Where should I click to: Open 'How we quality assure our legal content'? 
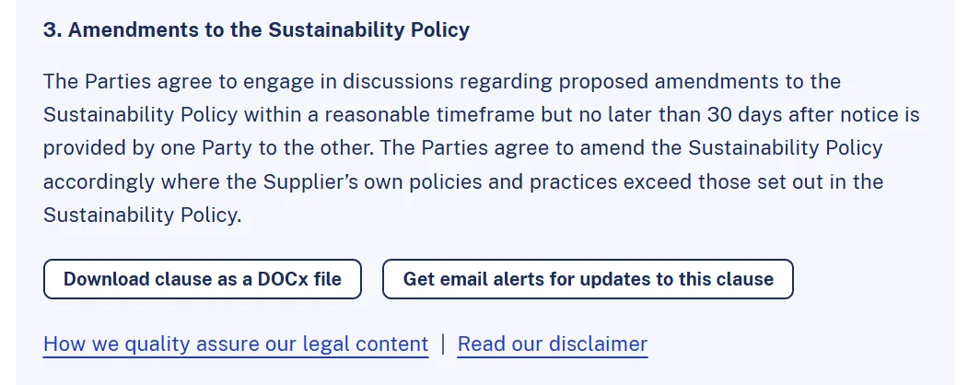(x=236, y=344)
